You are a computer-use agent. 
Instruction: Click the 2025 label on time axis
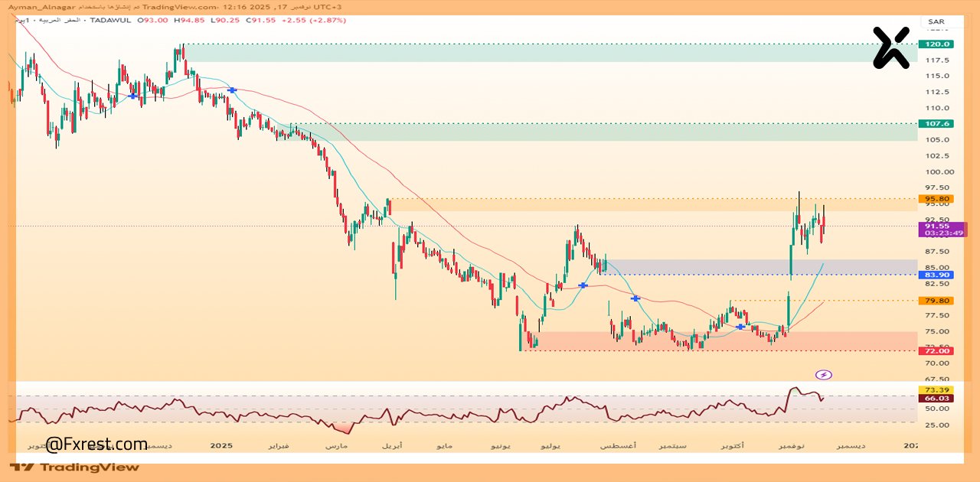220,445
